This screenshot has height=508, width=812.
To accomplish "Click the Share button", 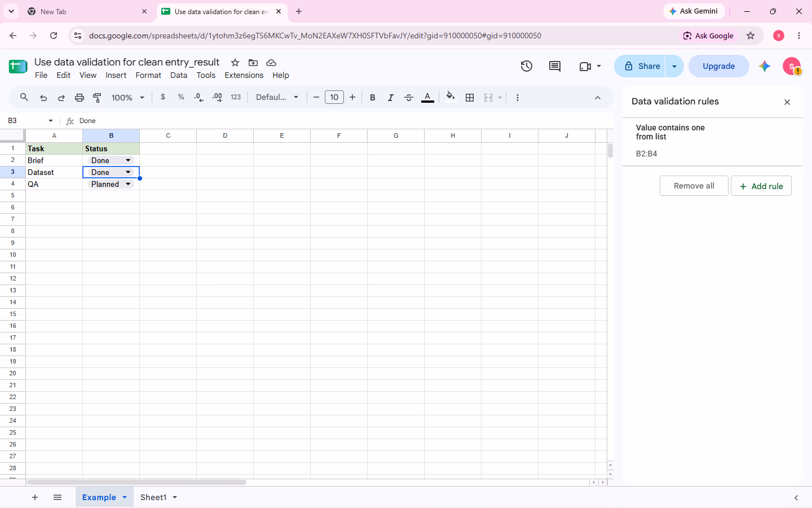I will point(640,66).
